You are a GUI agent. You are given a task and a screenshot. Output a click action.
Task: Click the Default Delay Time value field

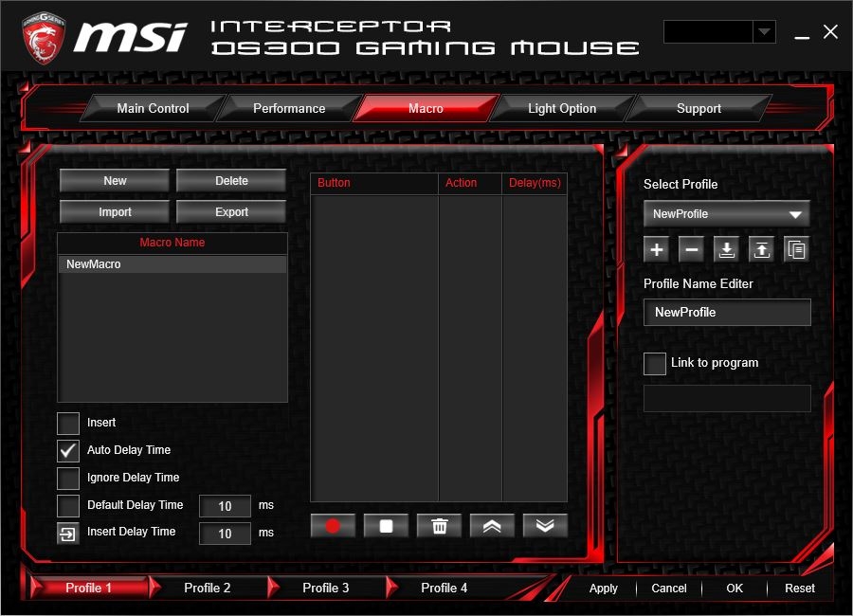point(226,506)
